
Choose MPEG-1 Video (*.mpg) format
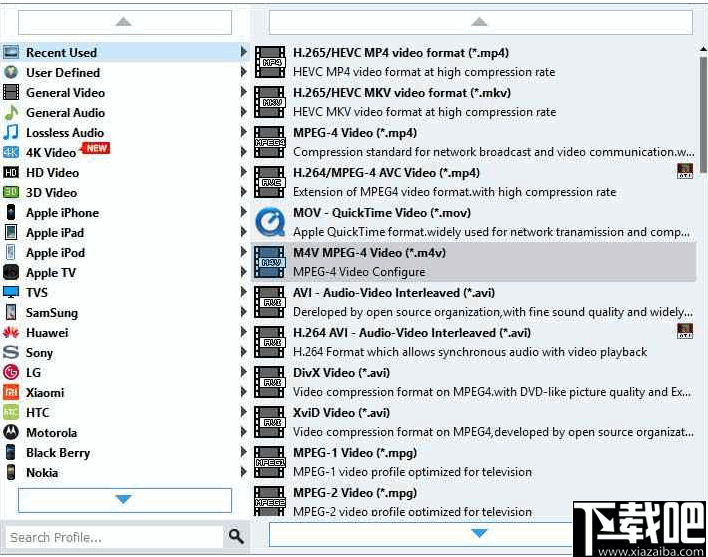point(474,462)
